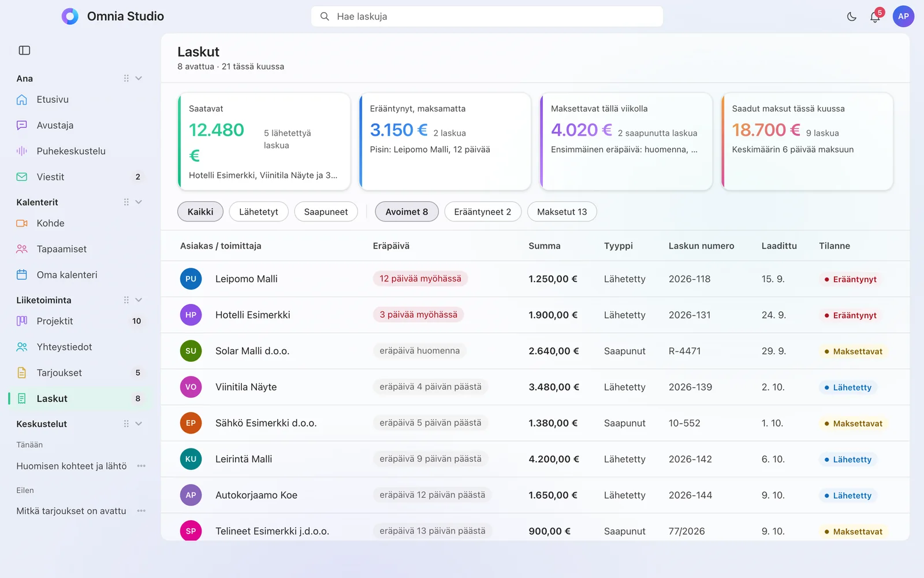Click the Omnia Studio logo
This screenshot has height=578, width=924.
pyautogui.click(x=70, y=16)
